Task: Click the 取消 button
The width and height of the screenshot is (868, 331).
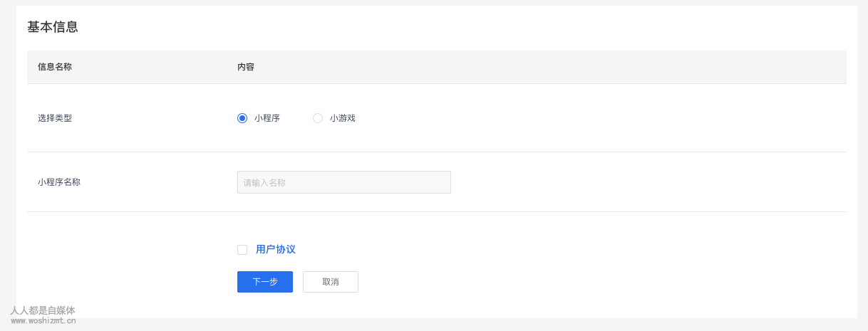Action: (x=331, y=282)
